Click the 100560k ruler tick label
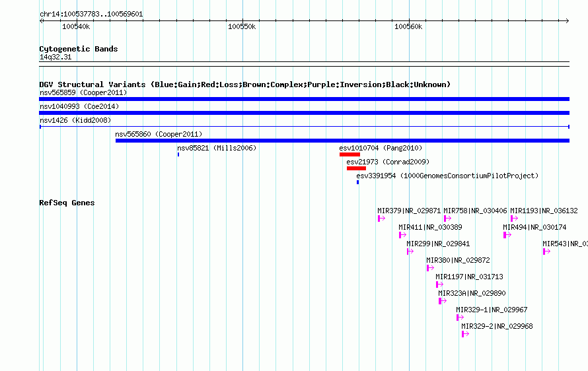 tap(408, 26)
